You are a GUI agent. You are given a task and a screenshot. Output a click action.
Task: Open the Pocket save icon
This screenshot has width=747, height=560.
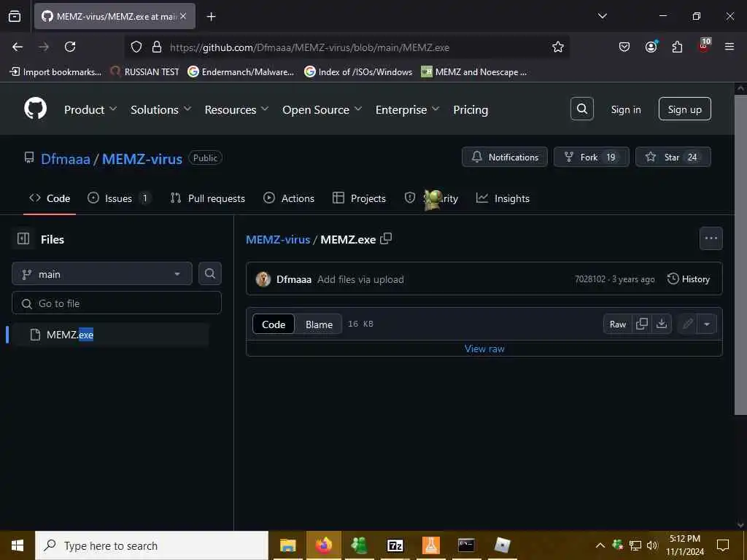624,47
